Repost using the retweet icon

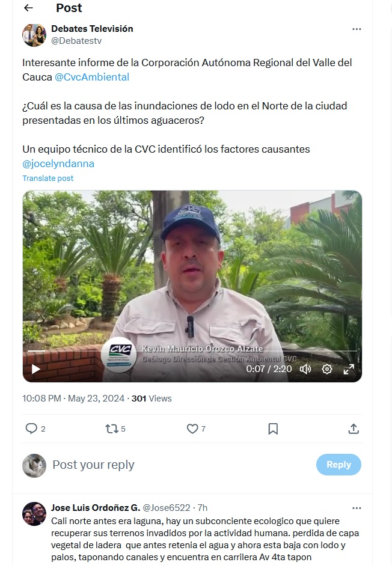click(111, 429)
